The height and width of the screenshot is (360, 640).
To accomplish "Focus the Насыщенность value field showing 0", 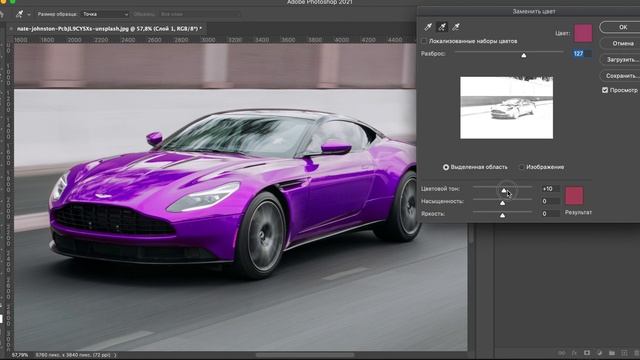I will click(550, 201).
